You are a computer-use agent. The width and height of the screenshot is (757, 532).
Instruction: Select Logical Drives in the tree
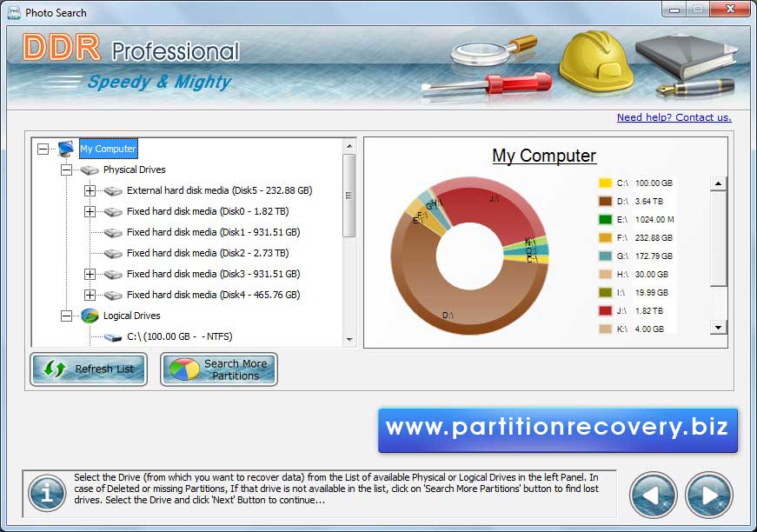coord(132,316)
